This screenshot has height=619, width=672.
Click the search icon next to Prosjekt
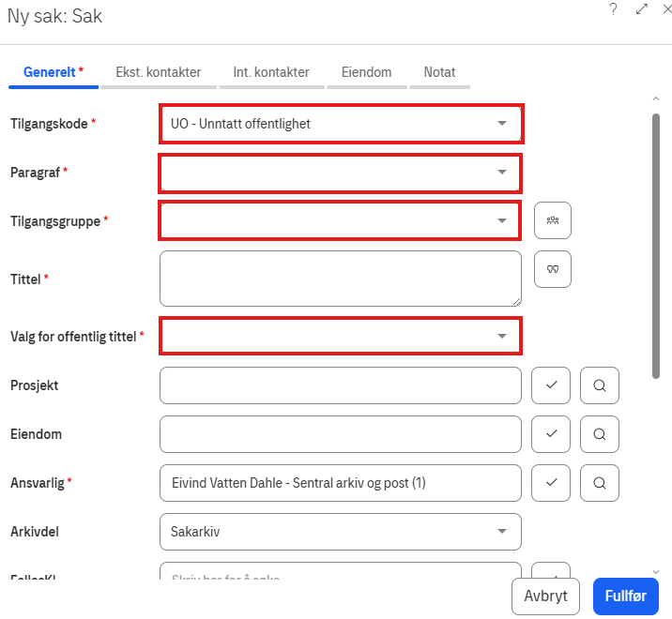point(600,385)
